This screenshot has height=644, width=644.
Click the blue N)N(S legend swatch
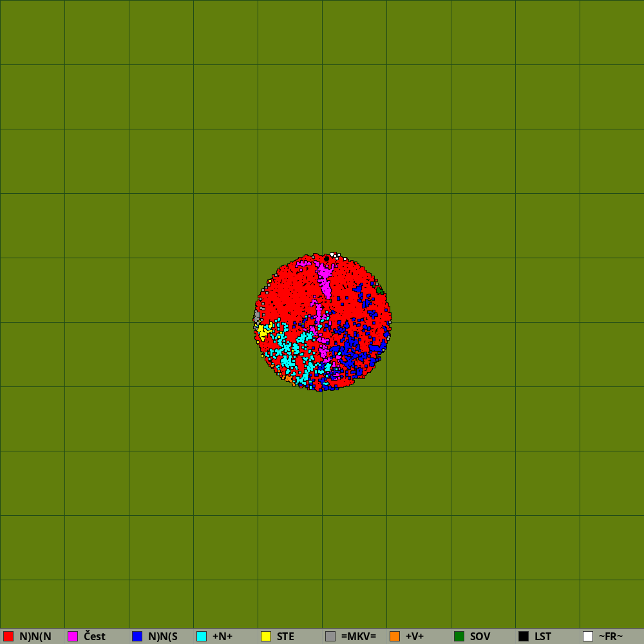coord(137,636)
